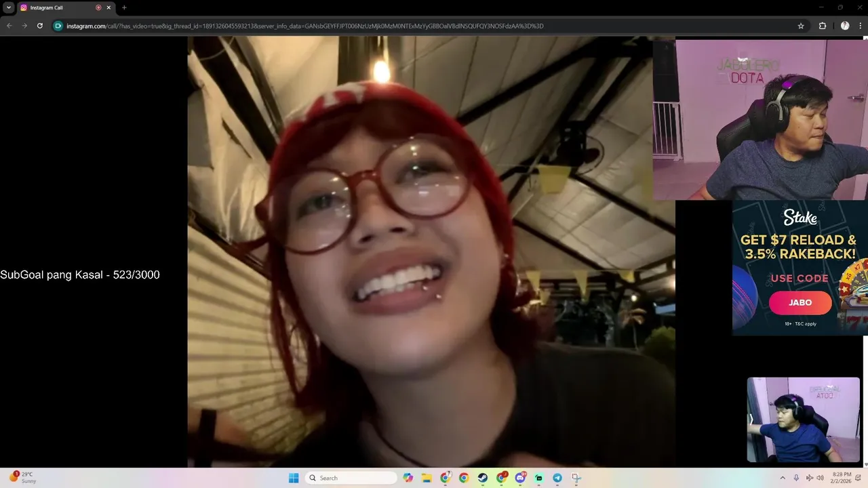The width and height of the screenshot is (868, 488).
Task: Open the Windows Start menu
Action: click(294, 478)
